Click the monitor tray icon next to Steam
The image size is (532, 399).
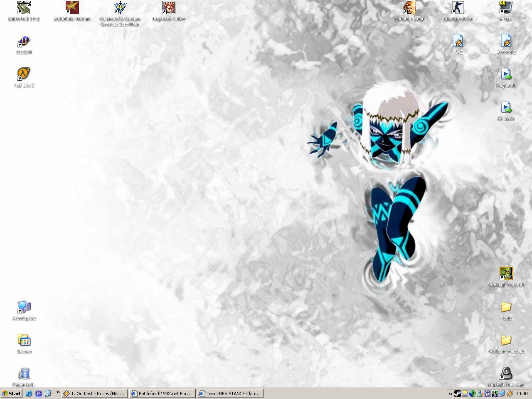(x=465, y=394)
